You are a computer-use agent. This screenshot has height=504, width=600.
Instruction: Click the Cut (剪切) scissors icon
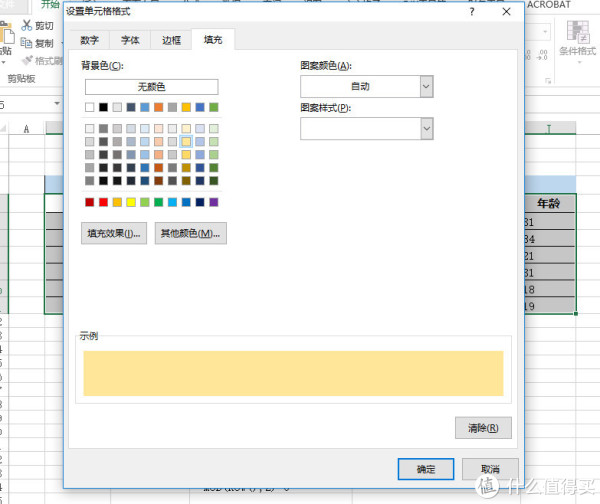[x=27, y=26]
